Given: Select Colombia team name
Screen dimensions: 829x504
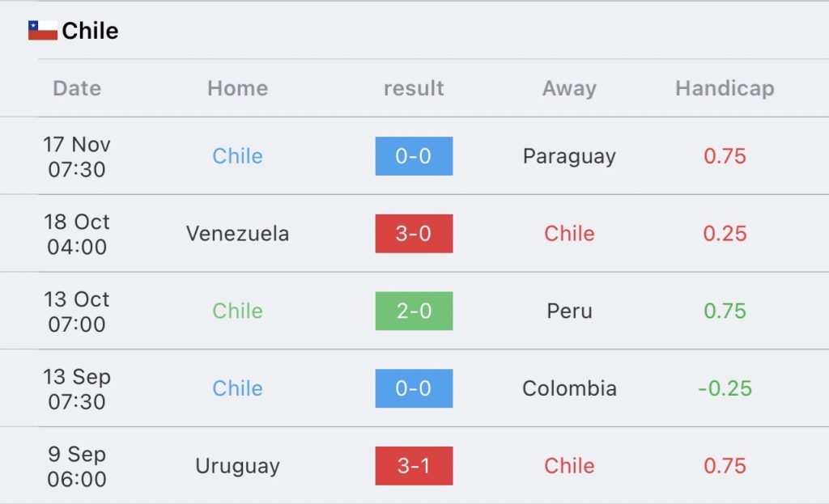Looking at the screenshot, I should pyautogui.click(x=569, y=388).
